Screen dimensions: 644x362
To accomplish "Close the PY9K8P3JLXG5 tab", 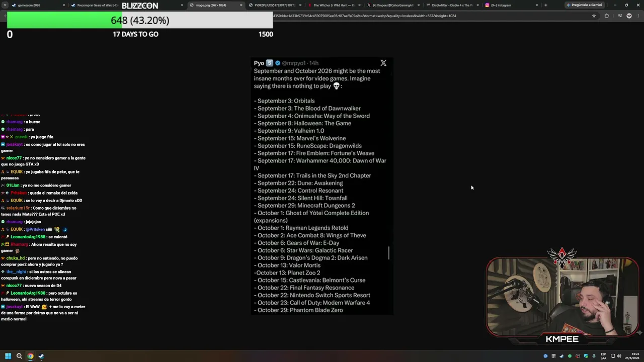I will point(300,5).
